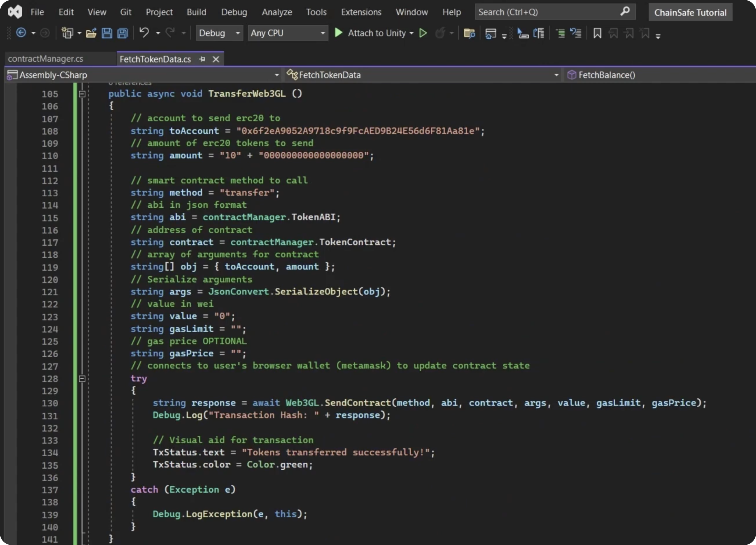Click the ChainSafe Tutorial solution button

point(690,13)
